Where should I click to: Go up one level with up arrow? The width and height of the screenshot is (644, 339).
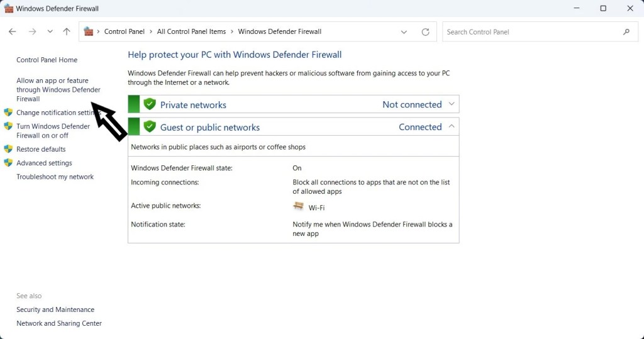(x=67, y=31)
